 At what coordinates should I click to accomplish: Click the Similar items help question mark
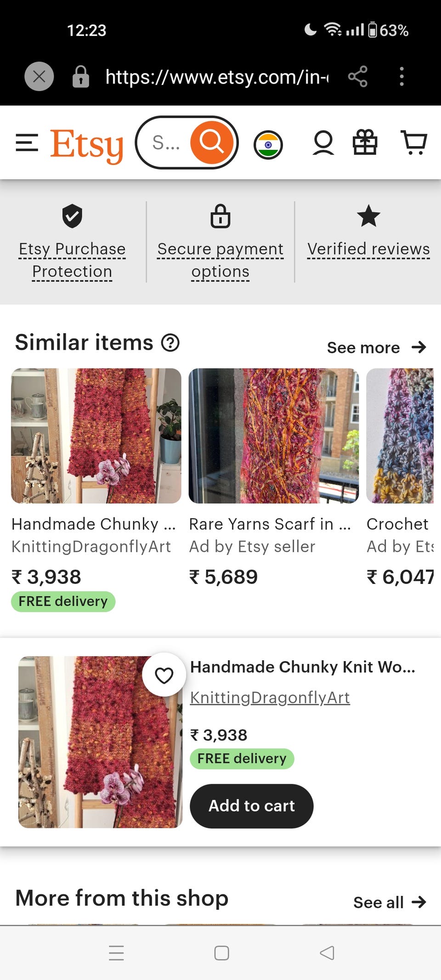(x=170, y=343)
